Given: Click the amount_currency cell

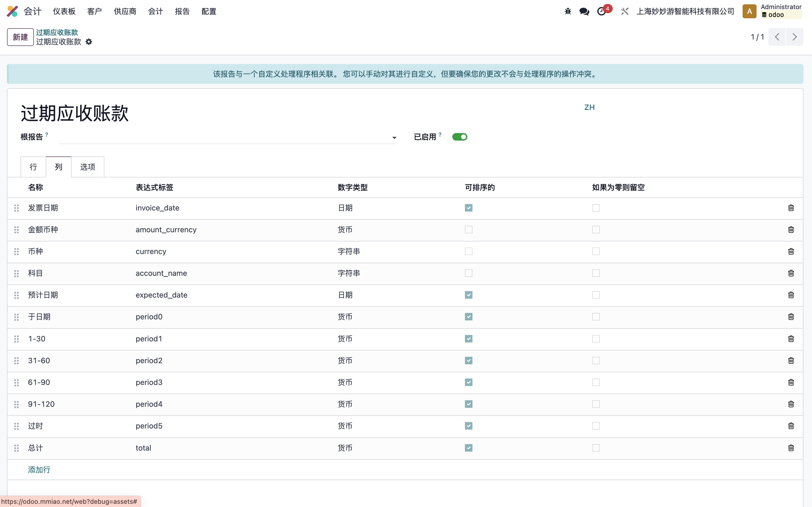Looking at the screenshot, I should [x=166, y=230].
